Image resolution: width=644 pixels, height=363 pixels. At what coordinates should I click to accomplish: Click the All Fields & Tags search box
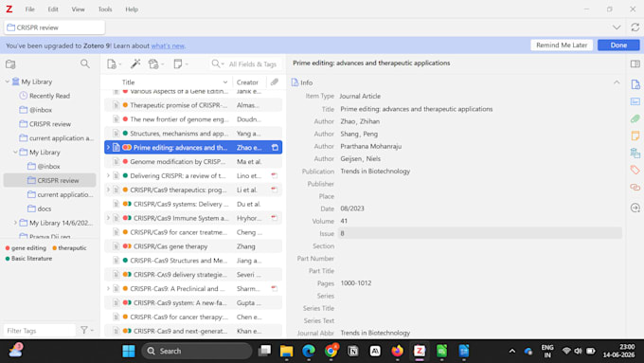click(x=253, y=64)
